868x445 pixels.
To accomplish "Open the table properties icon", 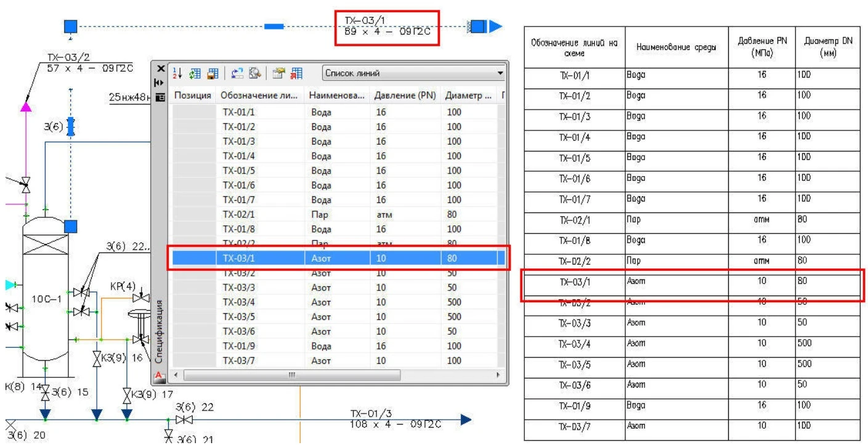I will (278, 74).
